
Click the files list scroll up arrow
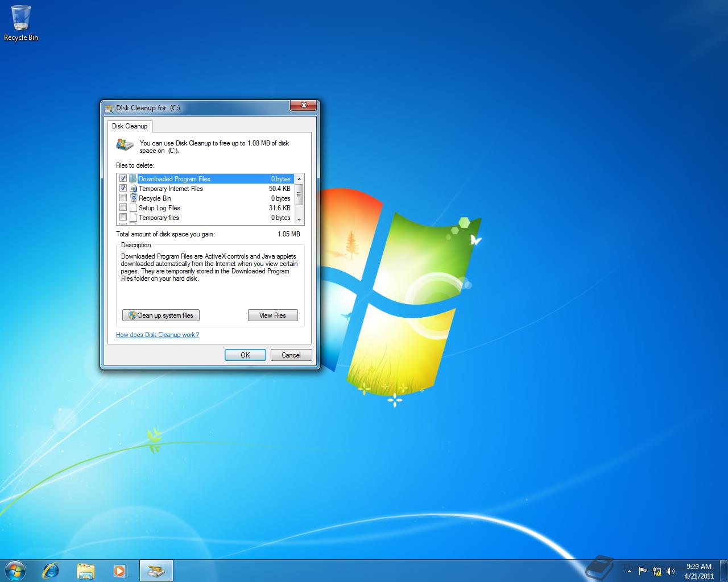299,179
